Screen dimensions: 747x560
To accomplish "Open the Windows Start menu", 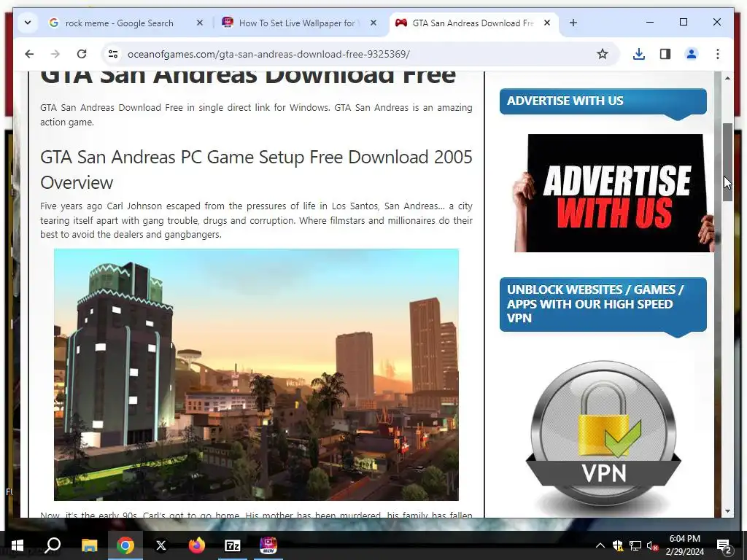I will [x=18, y=545].
